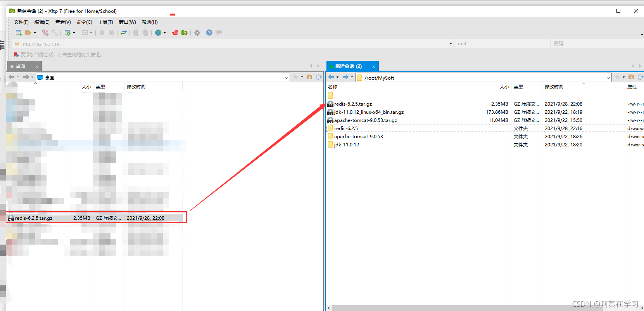Click the remote pane home folder icon
The width and height of the screenshot is (644, 311).
pos(631,77)
